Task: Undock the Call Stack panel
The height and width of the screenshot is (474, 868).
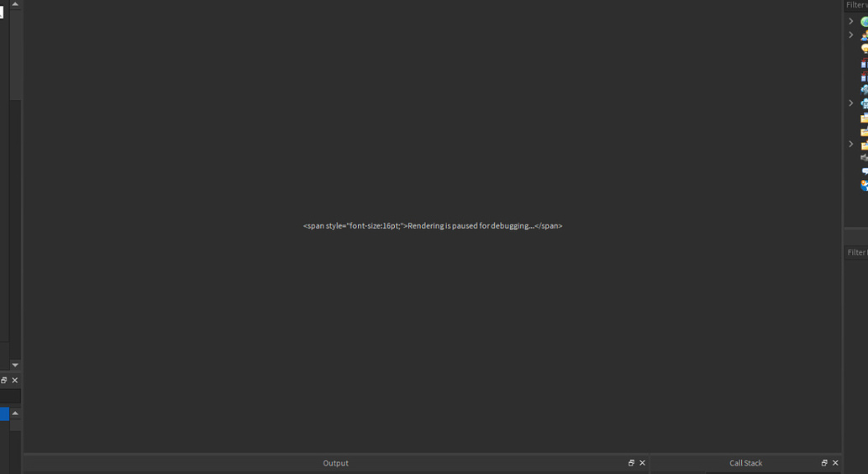Action: 824,463
